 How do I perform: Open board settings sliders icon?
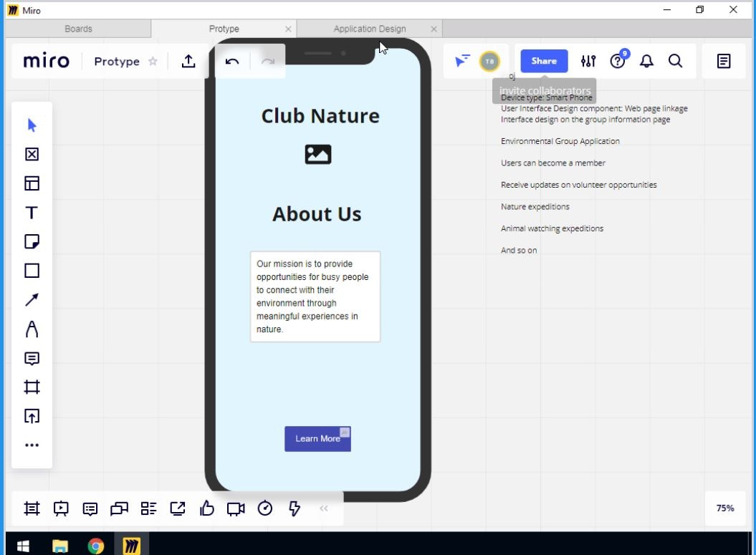click(x=588, y=61)
